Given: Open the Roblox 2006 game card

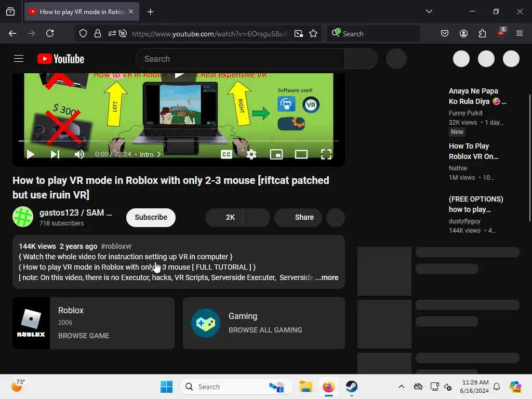Looking at the screenshot, I should pyautogui.click(x=94, y=323).
